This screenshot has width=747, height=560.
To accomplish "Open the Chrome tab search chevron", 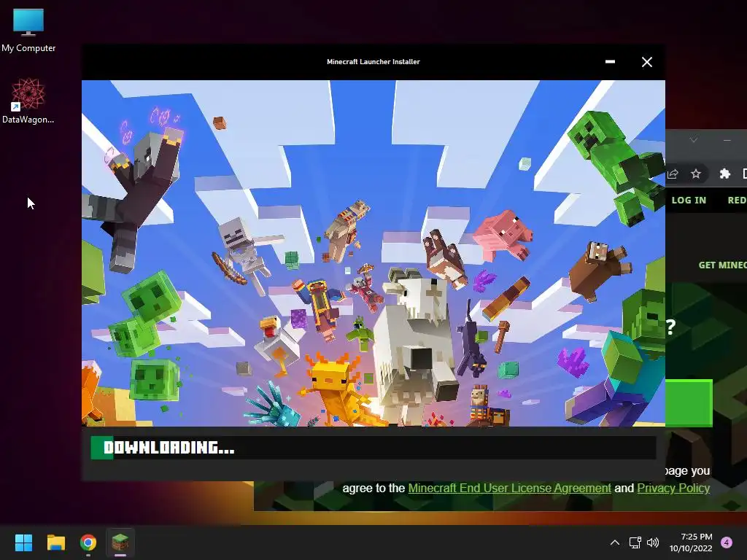I will tap(693, 140).
